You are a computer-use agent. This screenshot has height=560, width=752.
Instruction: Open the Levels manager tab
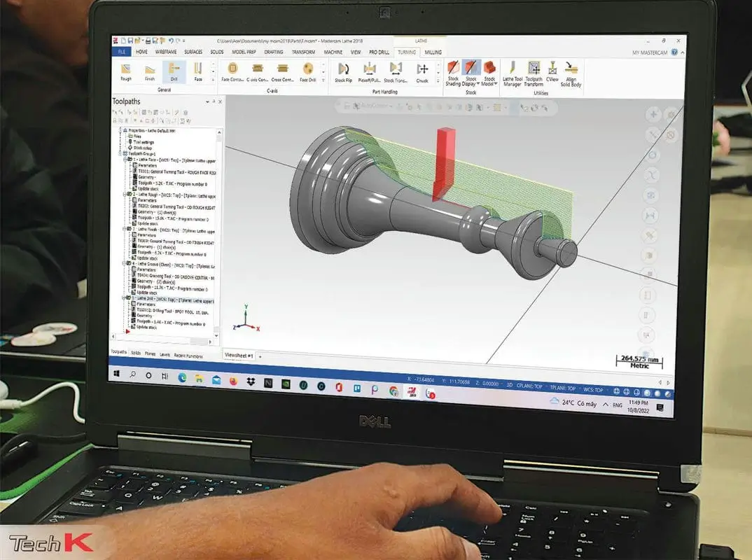[x=165, y=355]
